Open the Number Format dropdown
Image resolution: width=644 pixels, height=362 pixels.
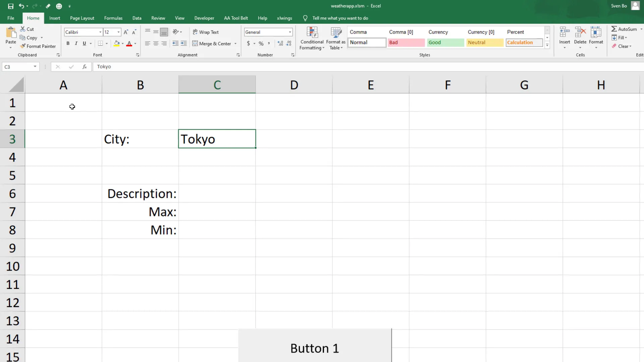point(290,32)
